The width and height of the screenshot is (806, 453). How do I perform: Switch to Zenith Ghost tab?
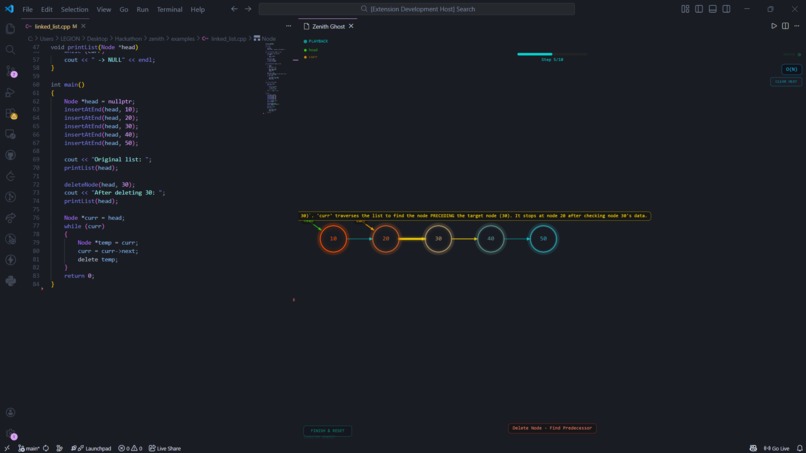tap(328, 26)
